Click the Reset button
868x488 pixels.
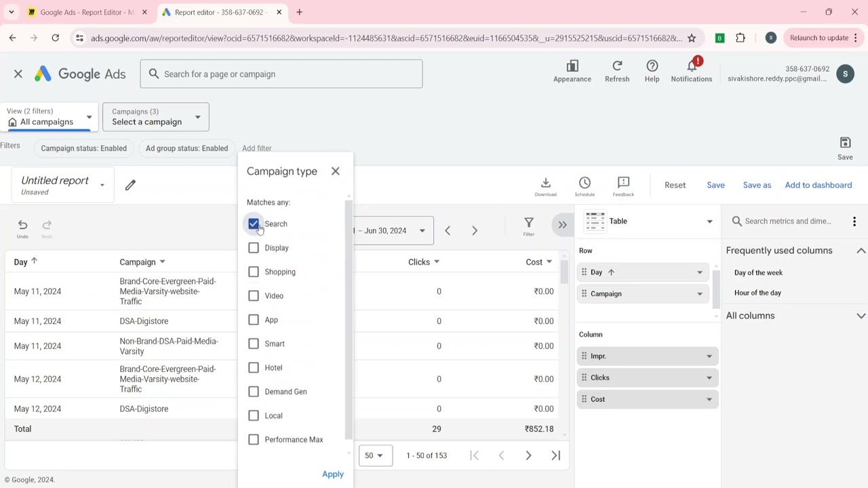coord(675,185)
